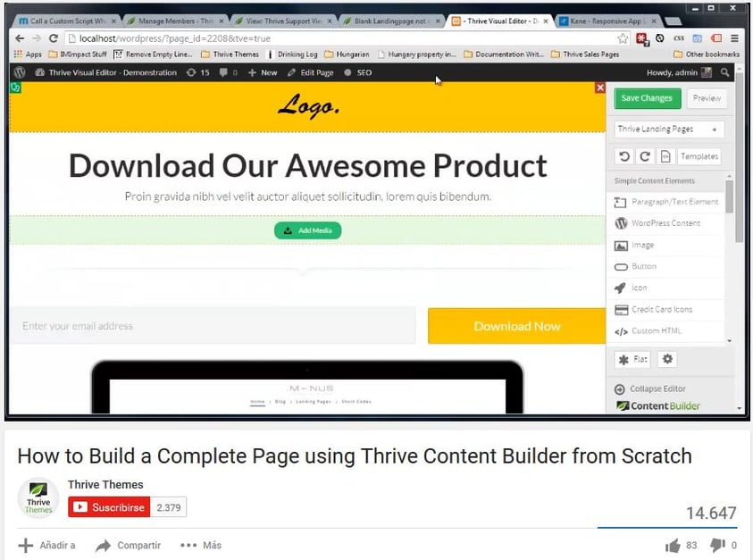
Task: Click the Suscribirse subscribe button
Action: click(x=109, y=507)
